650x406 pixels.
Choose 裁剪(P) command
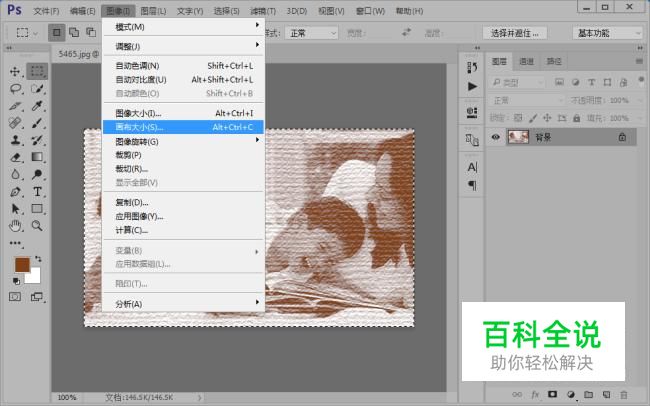click(183, 155)
